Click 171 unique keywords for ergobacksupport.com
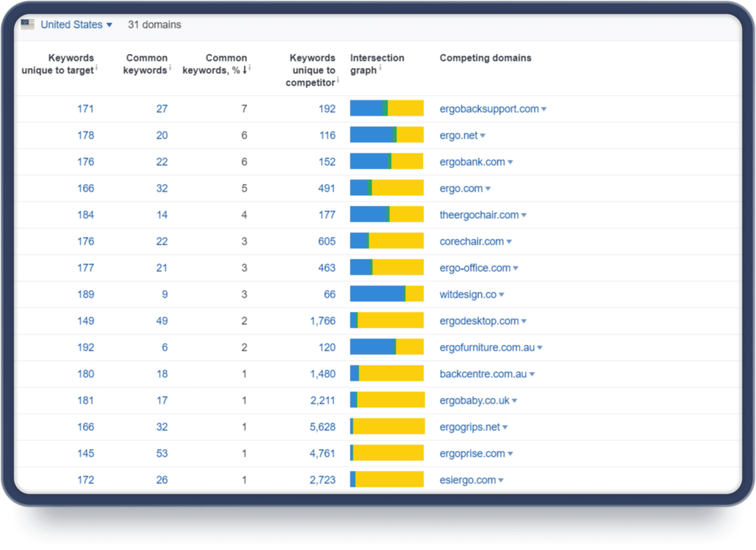 pos(86,109)
